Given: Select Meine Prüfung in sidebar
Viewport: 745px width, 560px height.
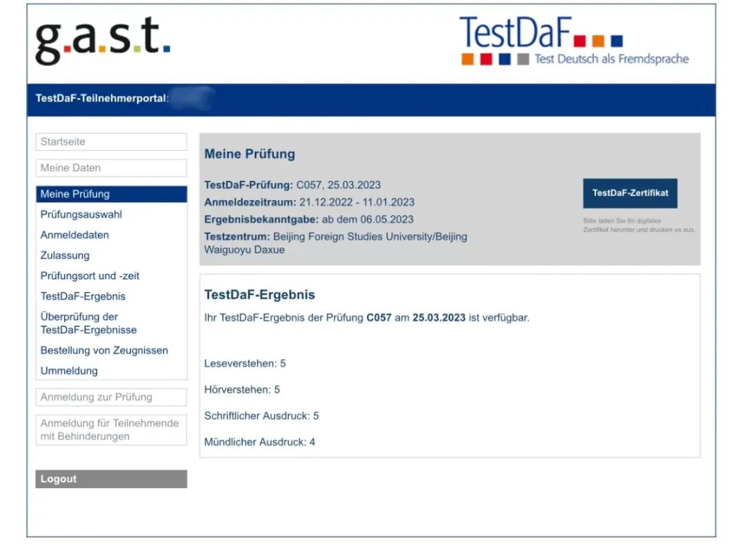Looking at the screenshot, I should [111, 194].
